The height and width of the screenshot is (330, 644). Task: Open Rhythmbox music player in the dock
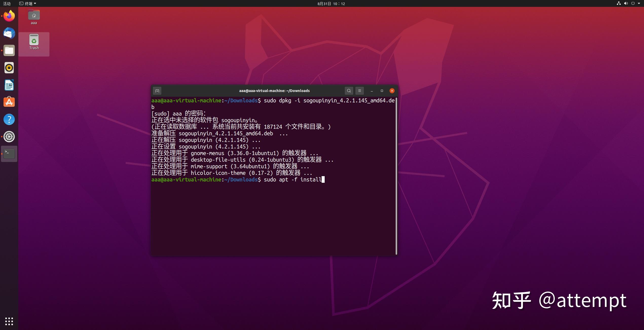(x=9, y=68)
